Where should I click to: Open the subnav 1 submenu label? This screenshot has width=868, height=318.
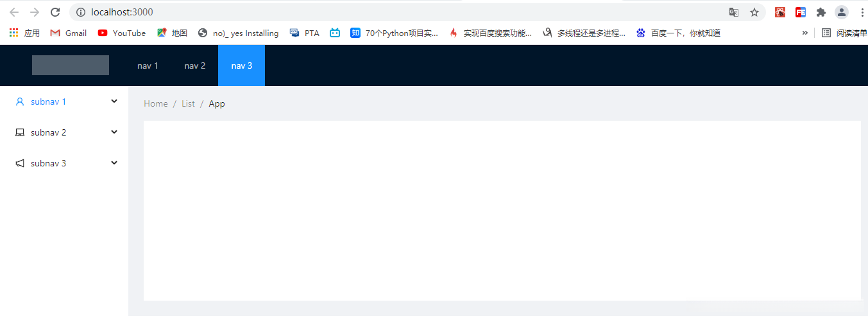point(48,102)
